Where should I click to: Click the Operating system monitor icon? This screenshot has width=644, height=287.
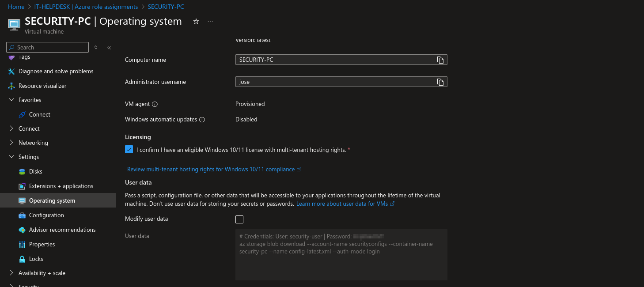click(x=22, y=200)
